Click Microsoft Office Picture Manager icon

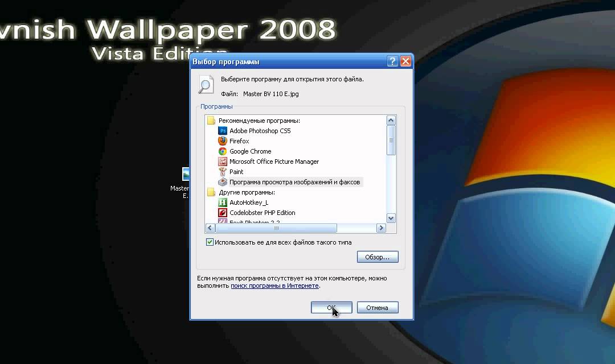[x=223, y=162]
